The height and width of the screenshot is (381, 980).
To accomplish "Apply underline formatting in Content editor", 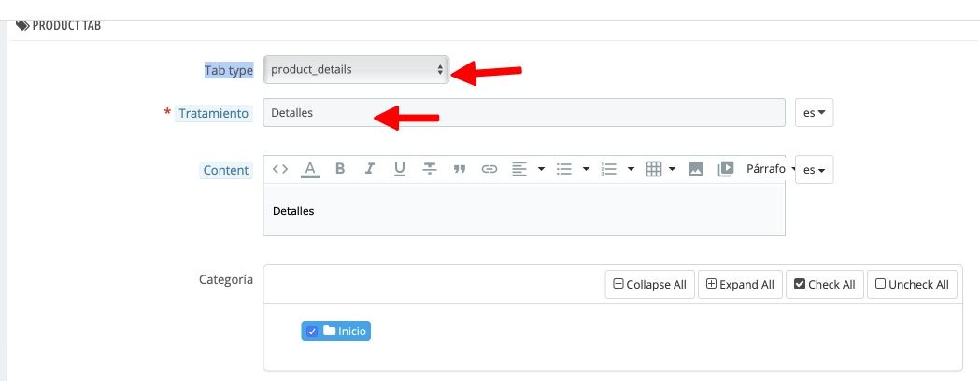I will pos(399,169).
